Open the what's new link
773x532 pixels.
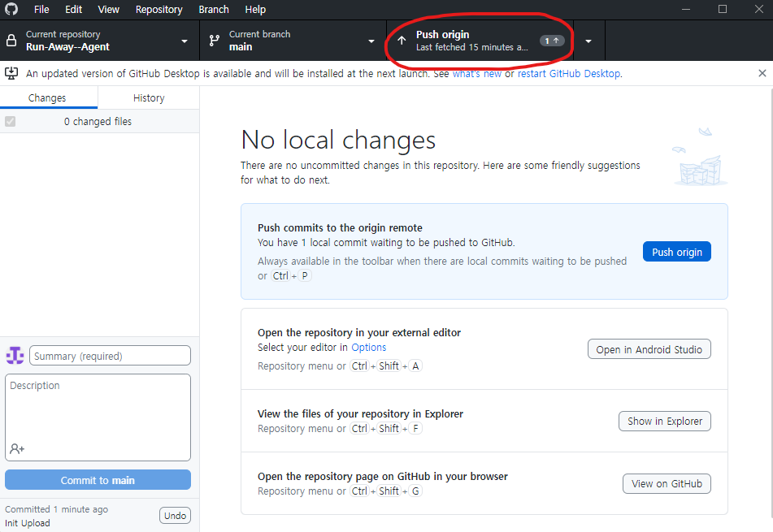tap(476, 73)
